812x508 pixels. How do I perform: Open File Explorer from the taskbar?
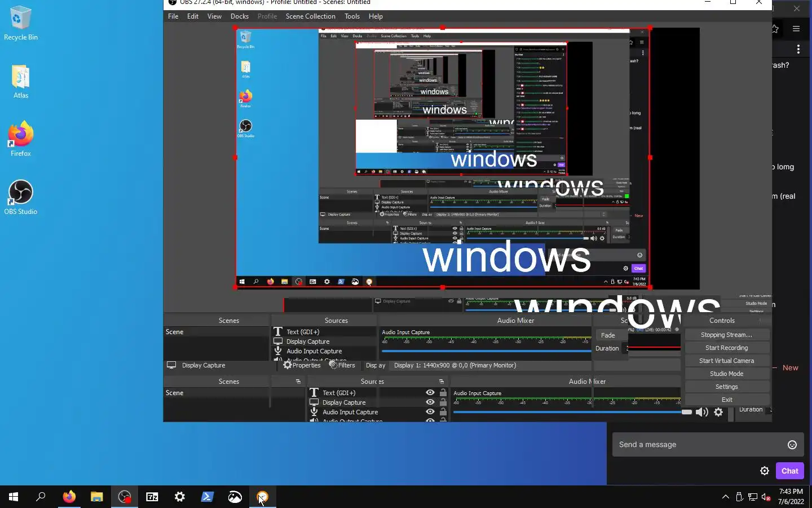(x=97, y=497)
